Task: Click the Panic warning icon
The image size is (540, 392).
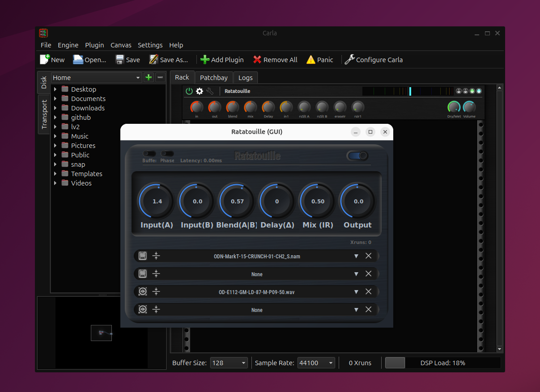Action: pyautogui.click(x=310, y=60)
